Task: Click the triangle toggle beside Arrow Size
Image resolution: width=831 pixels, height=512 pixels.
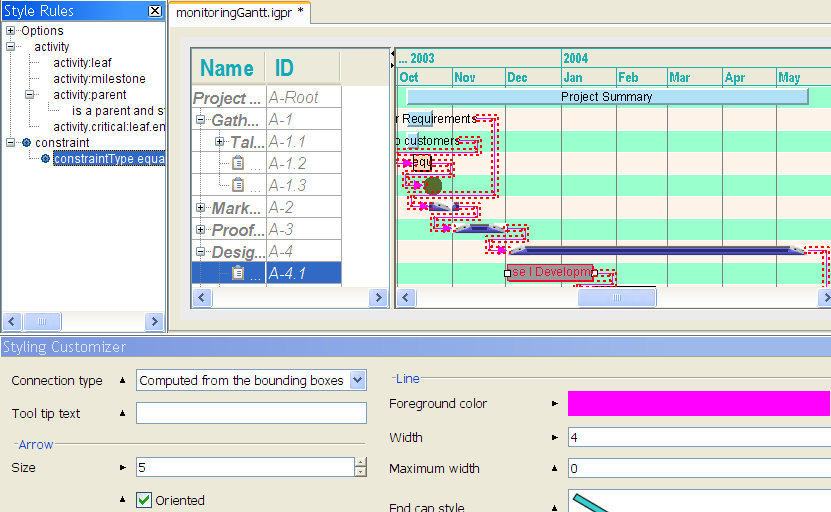Action: [122, 467]
